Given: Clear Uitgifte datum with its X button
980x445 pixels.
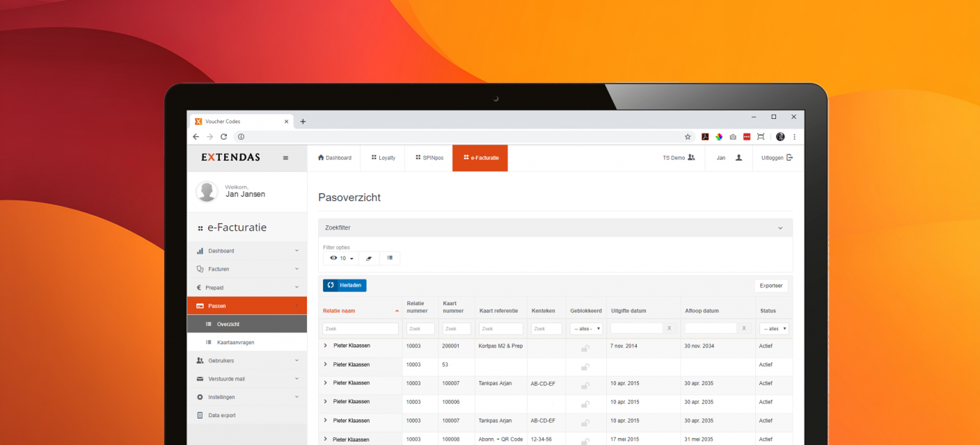Looking at the screenshot, I should 670,328.
